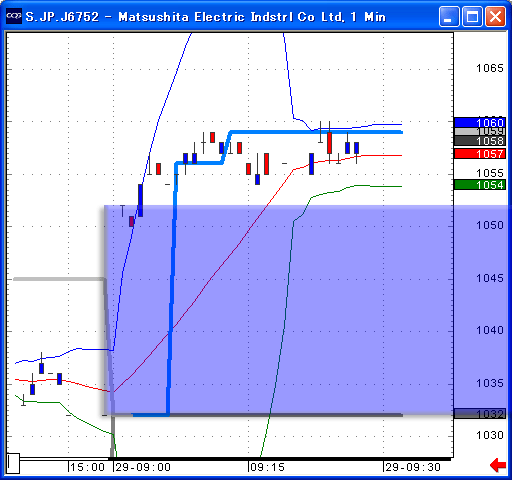Click the 1050 price axis label
This screenshot has width=512, height=480.
point(490,225)
